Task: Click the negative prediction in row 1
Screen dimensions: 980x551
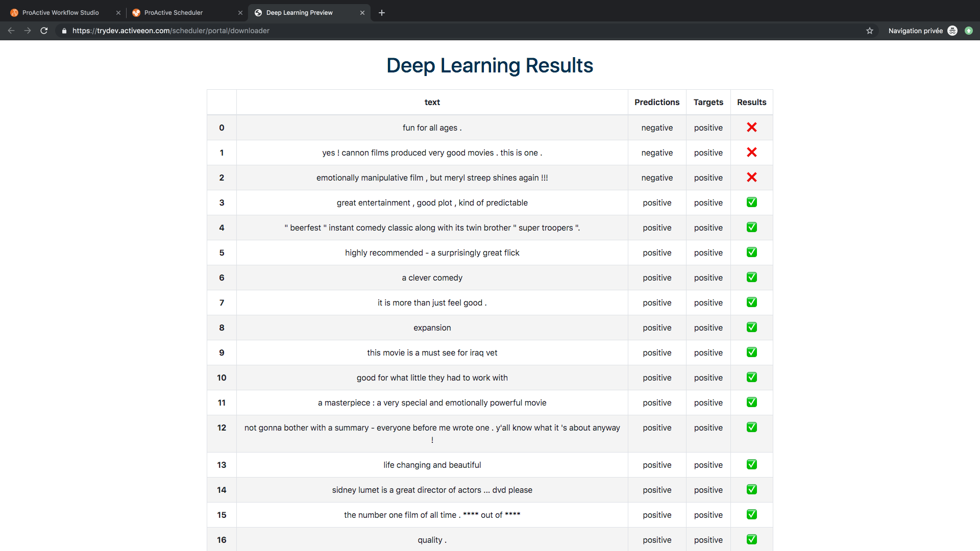Action: pyautogui.click(x=657, y=153)
